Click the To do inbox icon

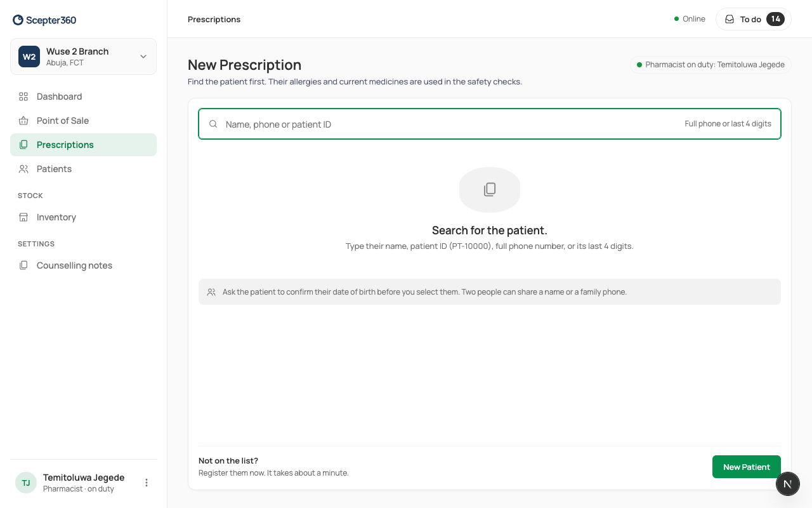click(730, 19)
